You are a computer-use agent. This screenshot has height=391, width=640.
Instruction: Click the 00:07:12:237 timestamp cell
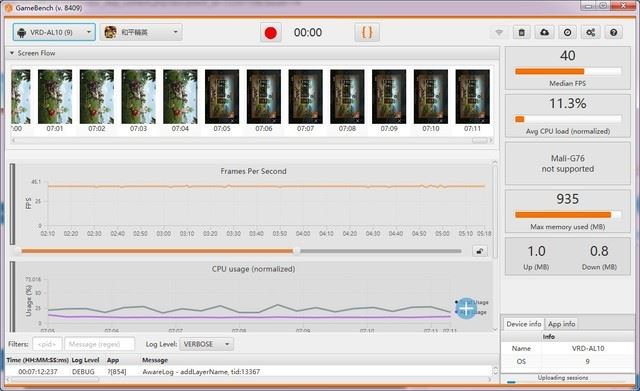coord(38,372)
